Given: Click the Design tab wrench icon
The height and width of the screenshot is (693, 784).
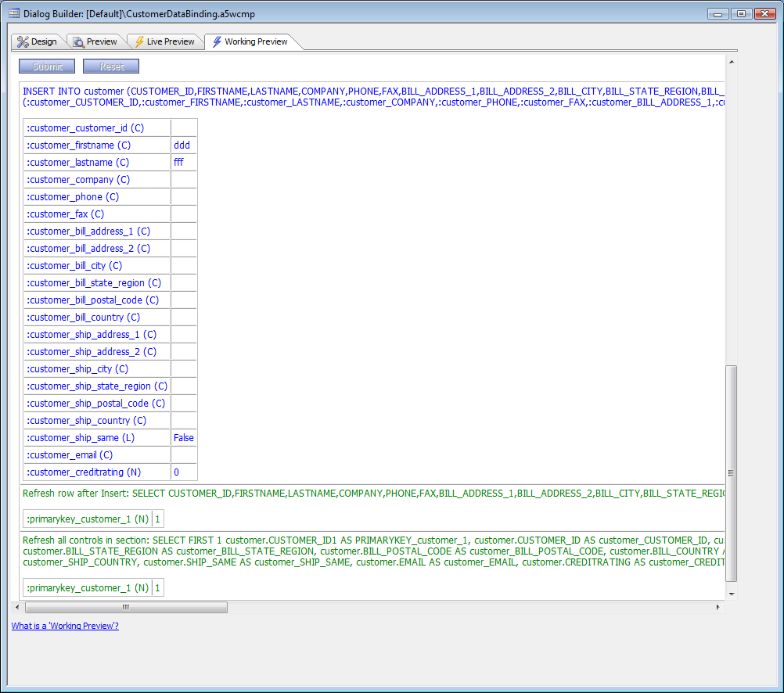Looking at the screenshot, I should (x=23, y=41).
